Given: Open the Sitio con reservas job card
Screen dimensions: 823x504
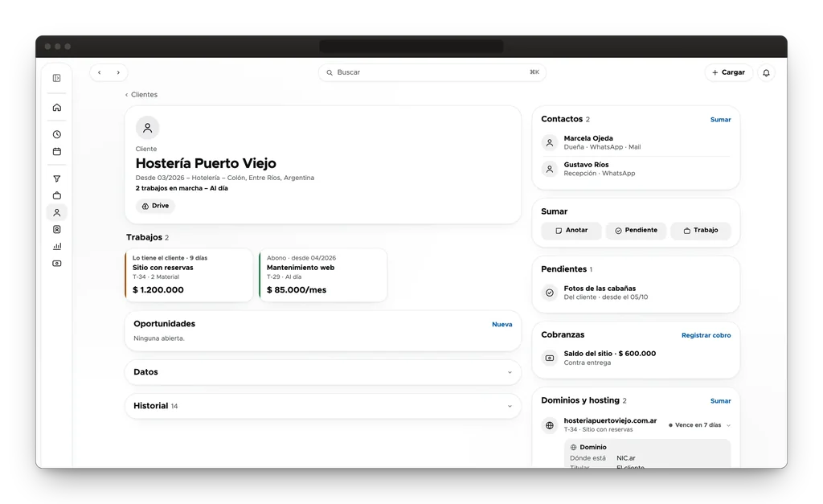Looking at the screenshot, I should (x=189, y=276).
